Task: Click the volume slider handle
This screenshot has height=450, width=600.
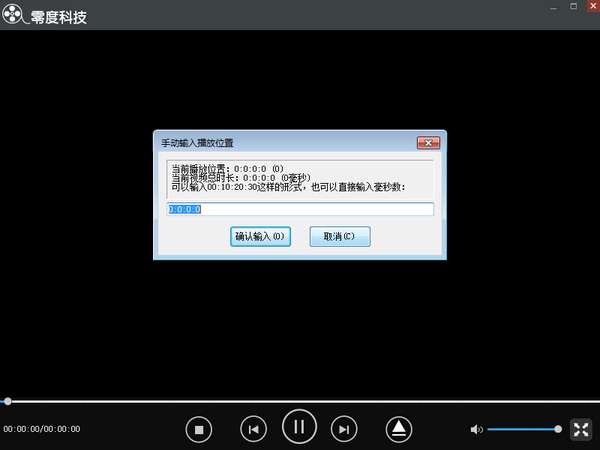Action: tap(558, 429)
